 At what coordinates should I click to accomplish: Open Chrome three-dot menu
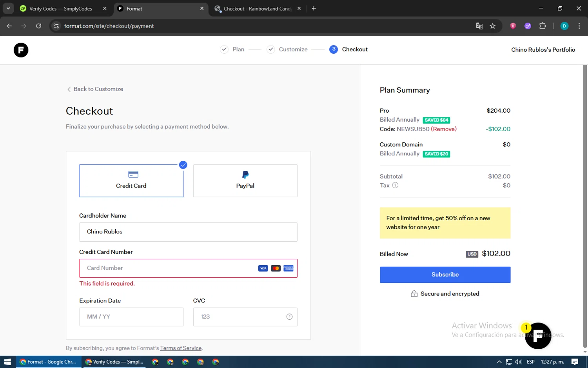(579, 26)
